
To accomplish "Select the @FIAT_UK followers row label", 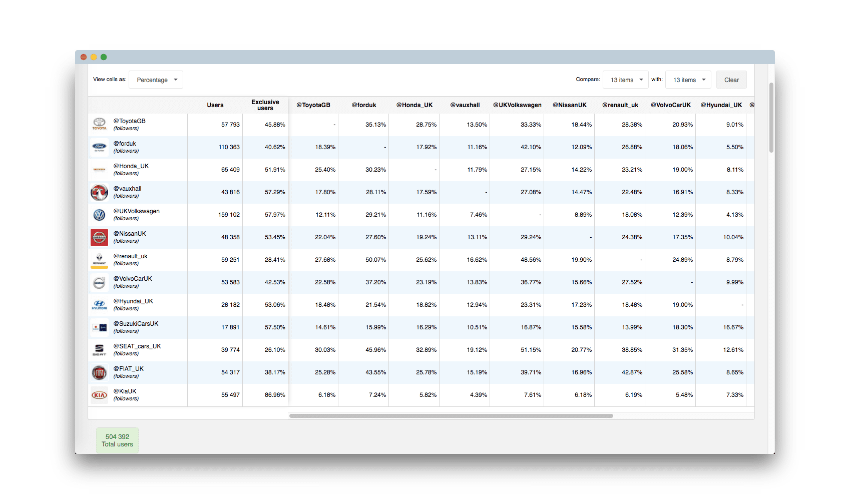I will click(x=128, y=372).
